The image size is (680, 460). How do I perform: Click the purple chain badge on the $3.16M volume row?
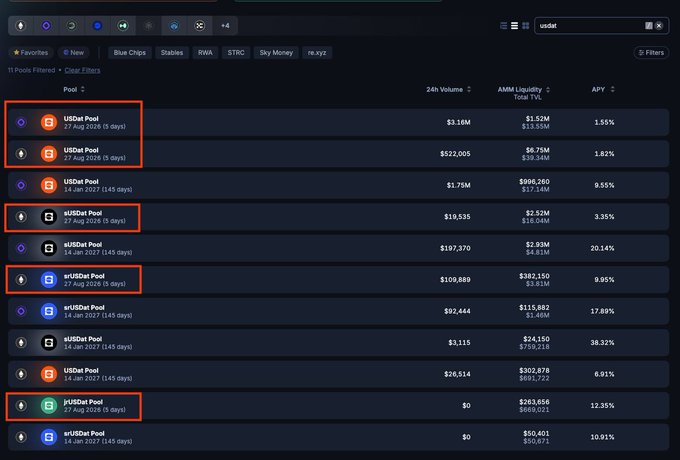point(21,122)
